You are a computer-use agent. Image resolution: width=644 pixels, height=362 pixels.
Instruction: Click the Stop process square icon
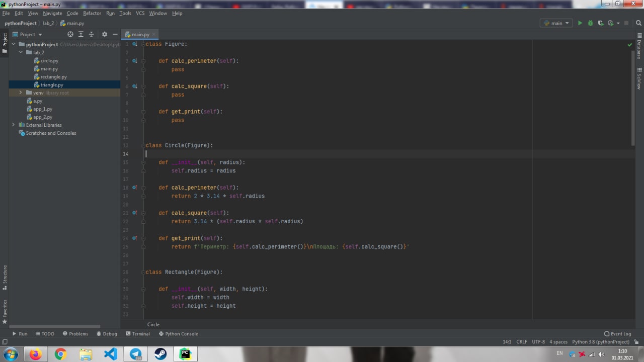tap(626, 23)
